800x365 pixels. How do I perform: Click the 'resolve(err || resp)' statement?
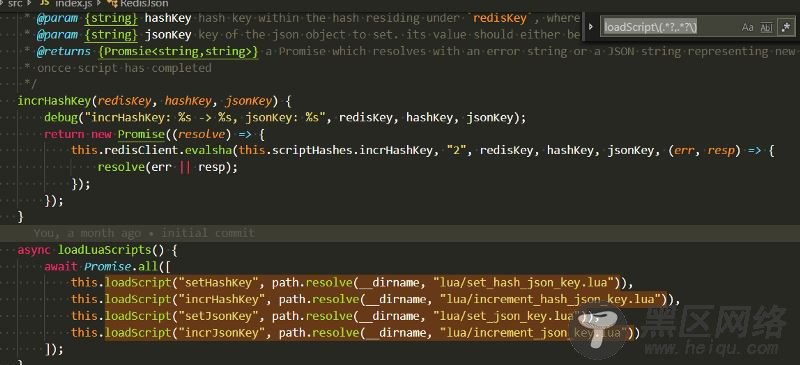click(168, 167)
